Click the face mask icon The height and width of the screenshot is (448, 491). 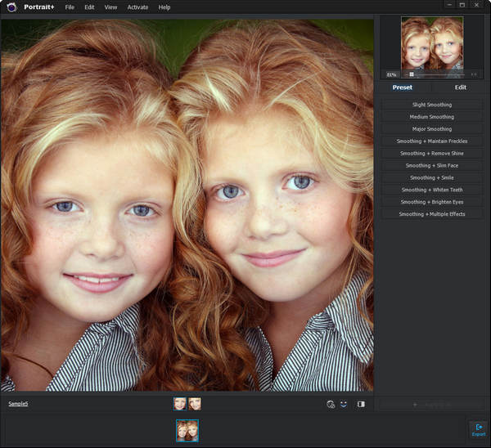344,404
